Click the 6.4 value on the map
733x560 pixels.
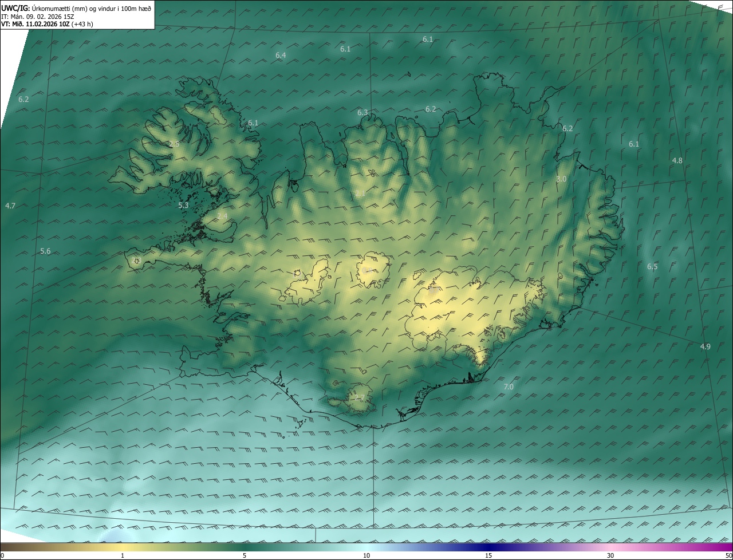point(281,56)
